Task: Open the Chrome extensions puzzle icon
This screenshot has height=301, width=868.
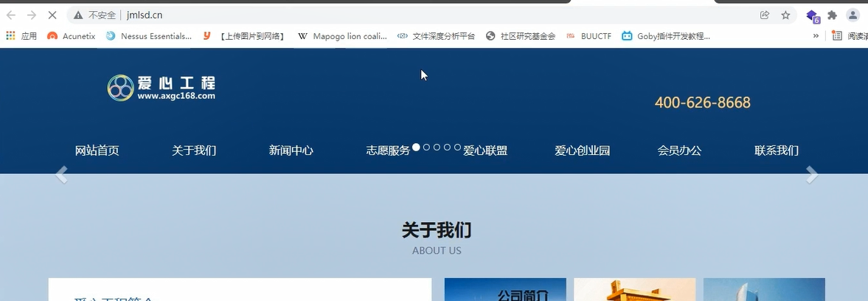Action: (x=832, y=15)
